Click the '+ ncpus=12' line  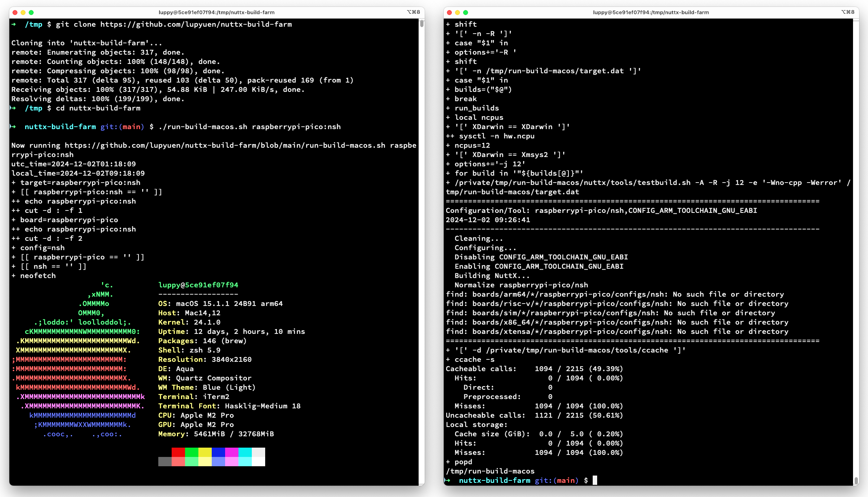(468, 145)
